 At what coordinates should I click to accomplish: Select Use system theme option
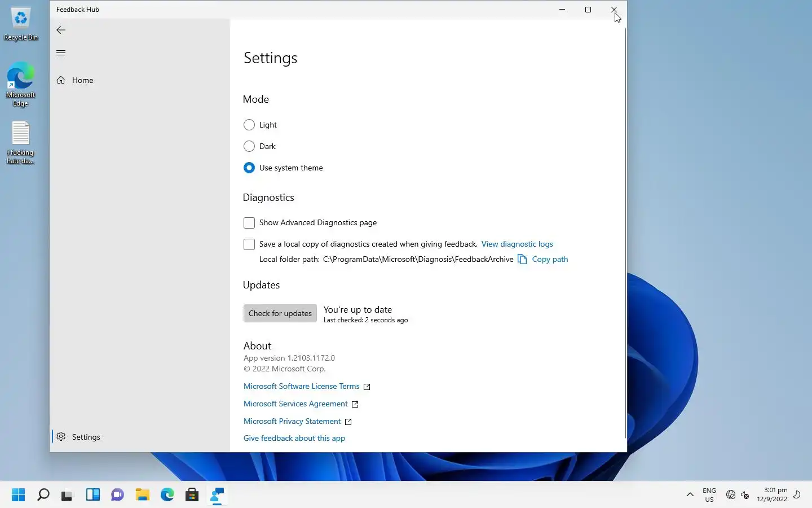tap(249, 168)
